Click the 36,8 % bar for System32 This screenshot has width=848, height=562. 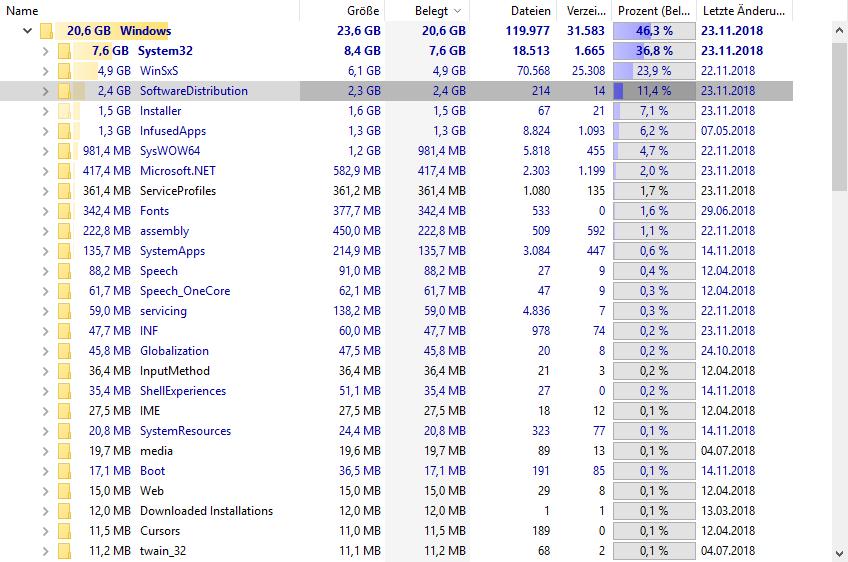654,51
